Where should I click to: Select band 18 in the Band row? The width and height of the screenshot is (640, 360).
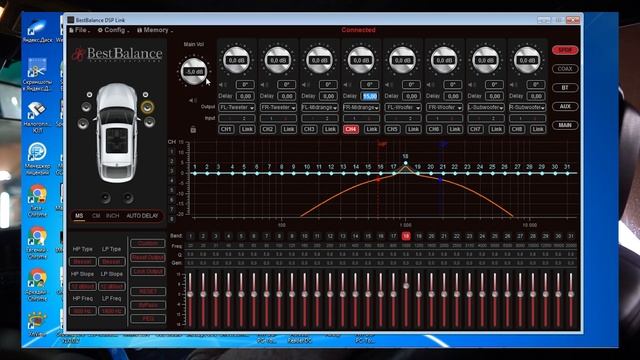[406, 236]
